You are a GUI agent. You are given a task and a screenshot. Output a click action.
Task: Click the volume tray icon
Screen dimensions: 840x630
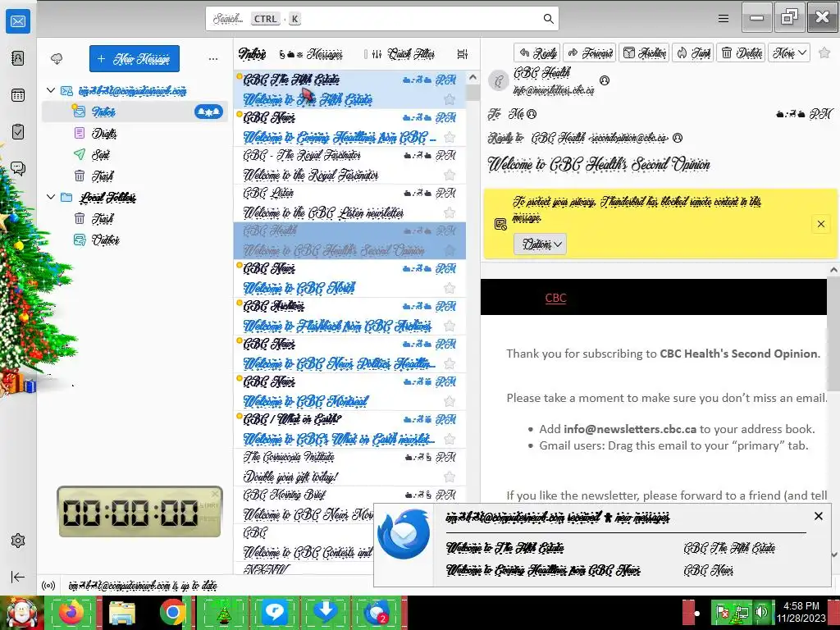tap(760, 612)
